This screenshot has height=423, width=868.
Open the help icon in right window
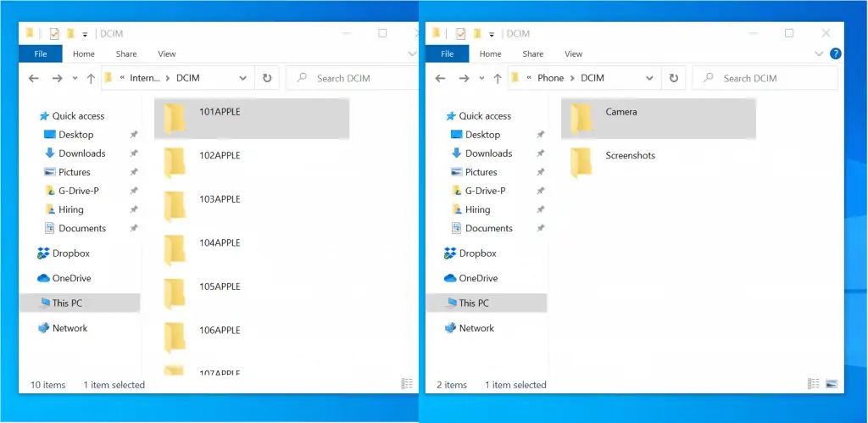click(836, 53)
